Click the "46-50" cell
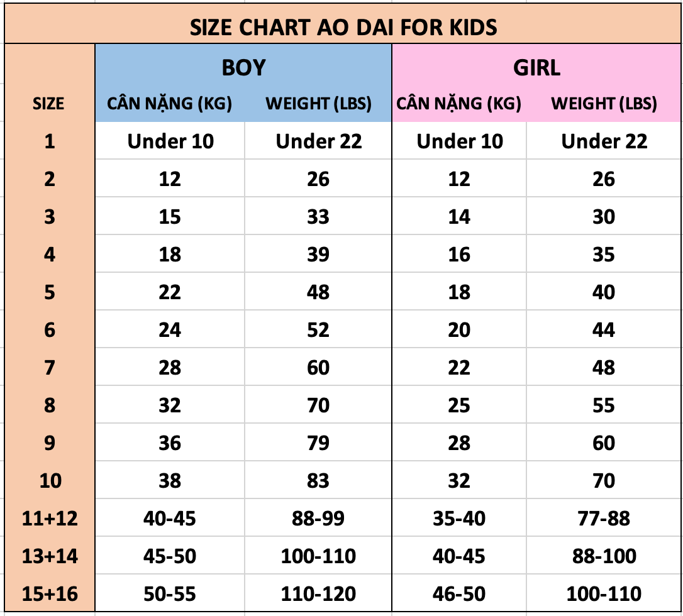Screen dimensions: 683x616 (459, 594)
